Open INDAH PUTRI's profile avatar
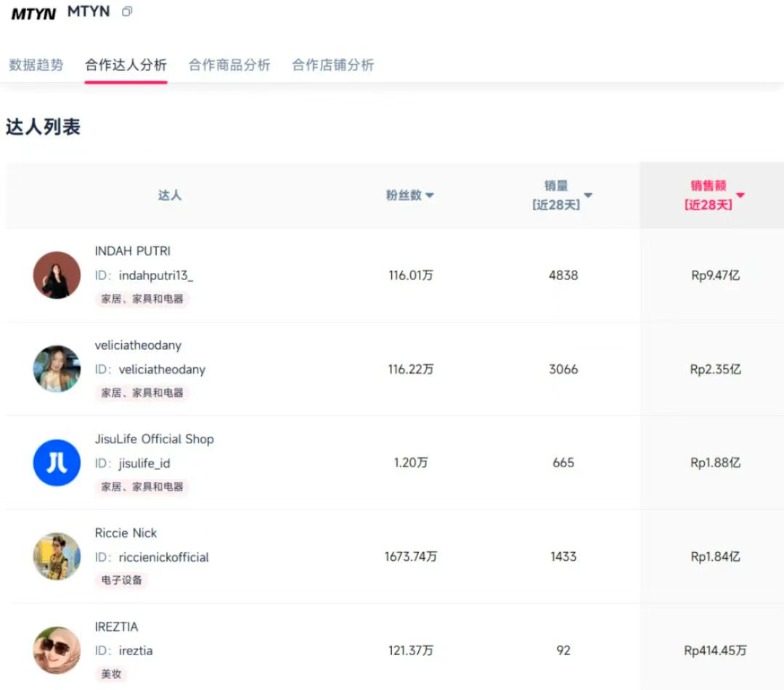 (56, 275)
